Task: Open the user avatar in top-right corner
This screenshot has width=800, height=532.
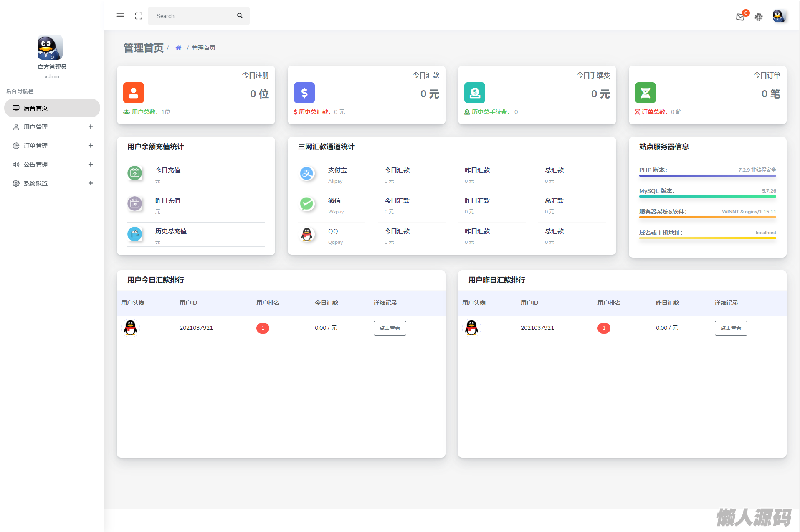Action: pos(778,16)
